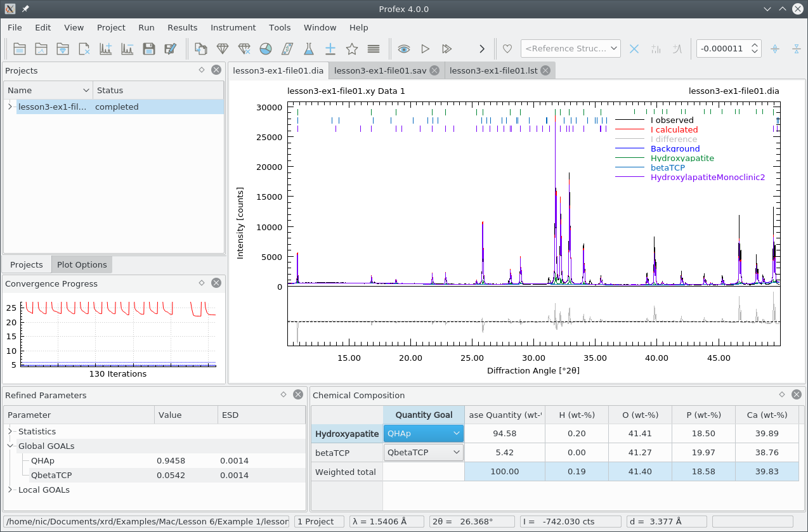Open the Reference Structure combo box
The image size is (808, 532).
(x=571, y=49)
